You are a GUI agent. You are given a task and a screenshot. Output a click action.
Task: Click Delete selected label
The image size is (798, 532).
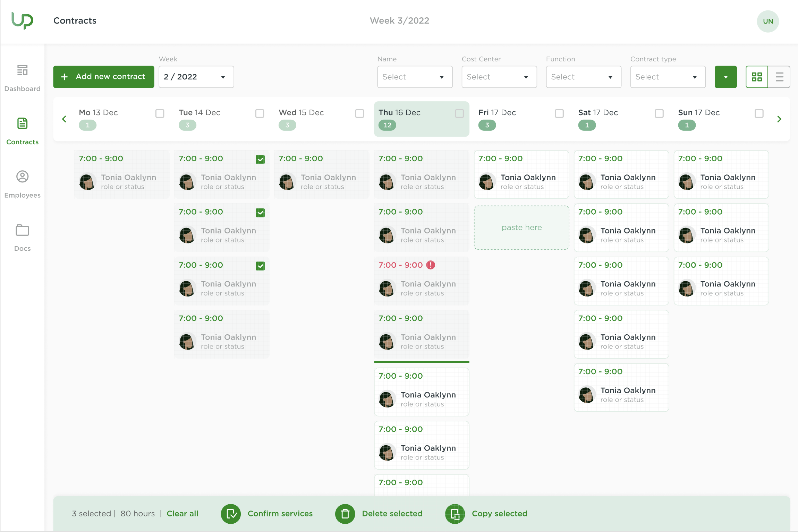click(392, 514)
